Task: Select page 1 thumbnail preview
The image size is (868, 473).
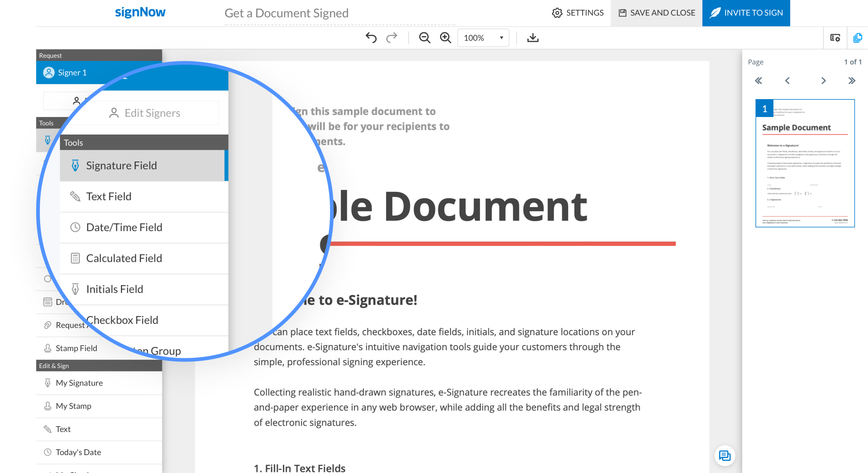Action: (x=805, y=163)
